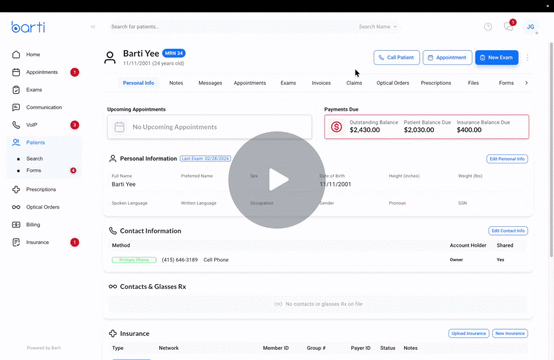The width and height of the screenshot is (554, 360).
Task: Select the Patients icon in sidebar
Action: [x=16, y=142]
